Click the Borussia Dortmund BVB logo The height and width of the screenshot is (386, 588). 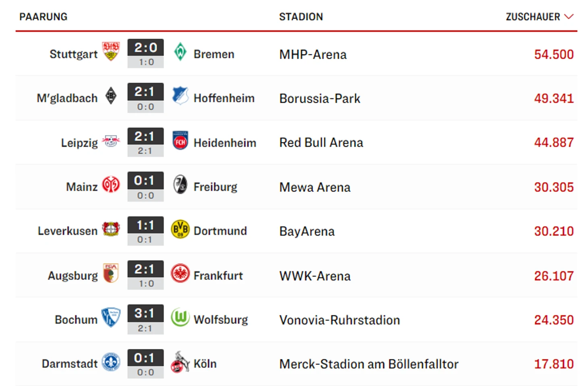[x=180, y=229]
